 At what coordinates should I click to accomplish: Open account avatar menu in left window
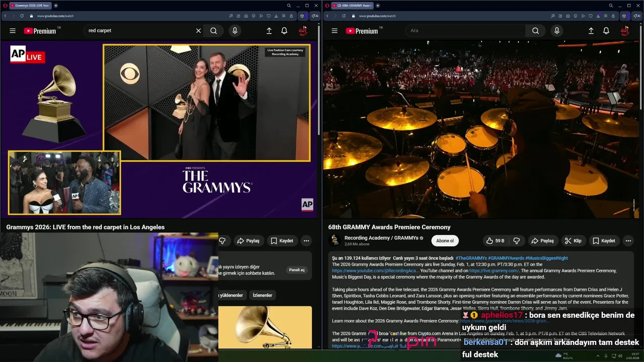[303, 31]
